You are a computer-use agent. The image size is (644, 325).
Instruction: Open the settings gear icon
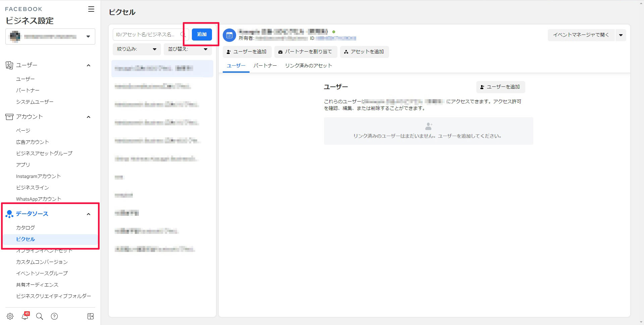tap(10, 316)
